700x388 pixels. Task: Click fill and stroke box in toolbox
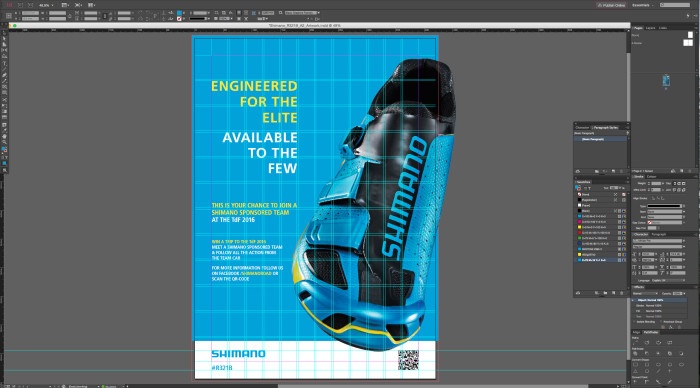point(4,150)
